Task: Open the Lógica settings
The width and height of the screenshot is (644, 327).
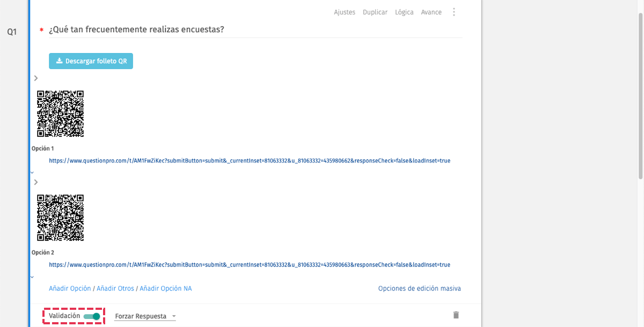Action: (404, 12)
